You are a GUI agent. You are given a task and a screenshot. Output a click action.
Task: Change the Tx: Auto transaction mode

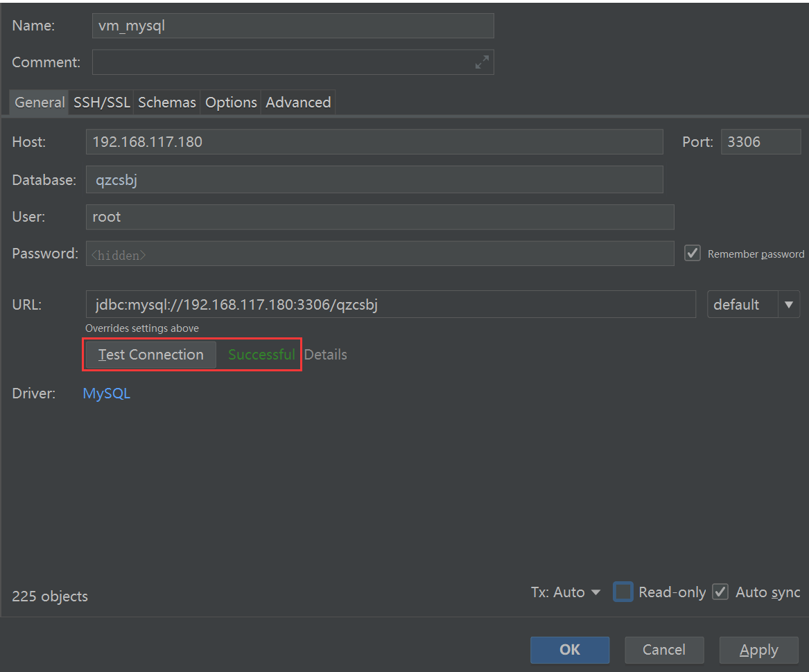pos(566,592)
